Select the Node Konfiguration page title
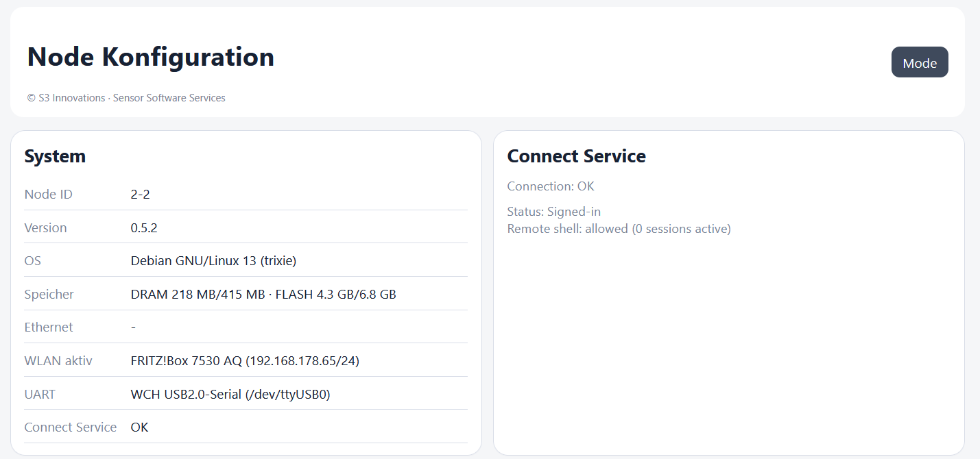 (151, 56)
